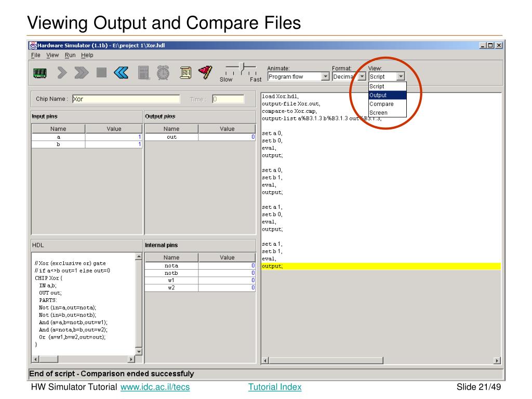Image resolution: width=532 pixels, height=399 pixels.
Task: Click the "Or (a=w1,b=w2,out=out);" HDL line
Action: click(72, 337)
